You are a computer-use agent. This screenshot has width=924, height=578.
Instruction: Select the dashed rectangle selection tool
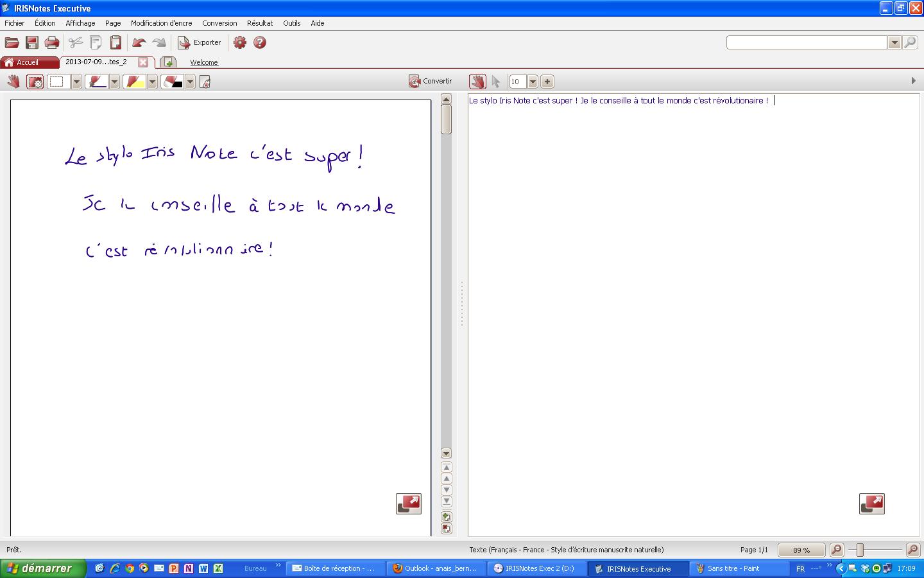point(58,82)
